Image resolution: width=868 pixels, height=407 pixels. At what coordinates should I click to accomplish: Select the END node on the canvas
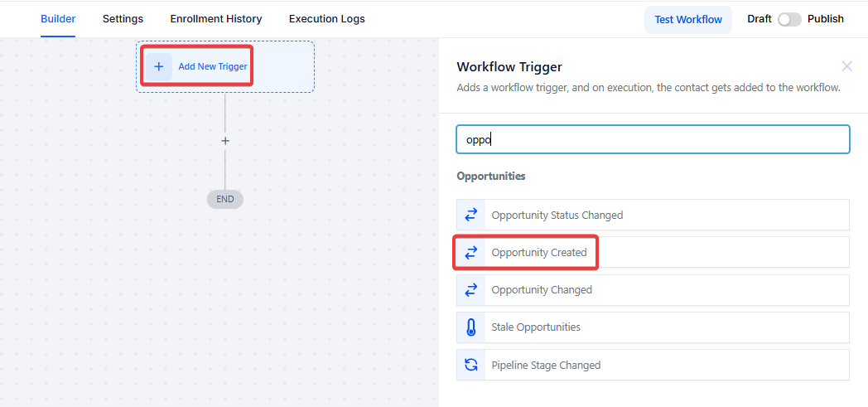click(224, 199)
